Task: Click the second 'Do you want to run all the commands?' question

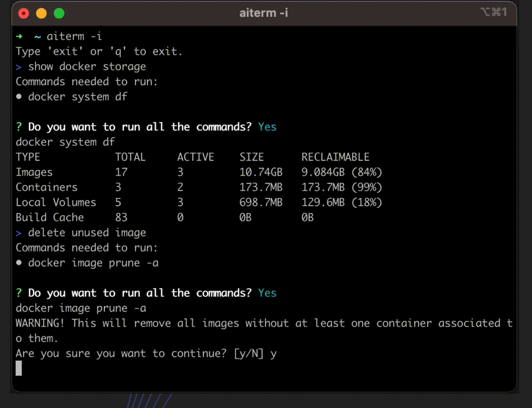Action: [x=140, y=293]
